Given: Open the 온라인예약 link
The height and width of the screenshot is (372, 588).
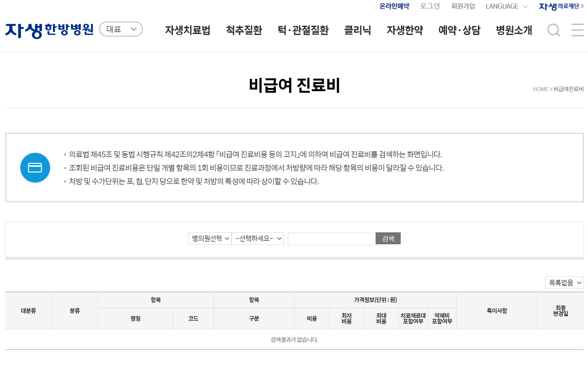Looking at the screenshot, I should coord(394,6).
